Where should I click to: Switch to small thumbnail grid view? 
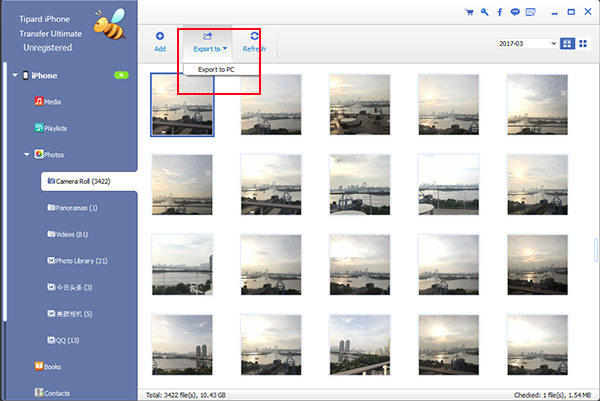[x=583, y=44]
